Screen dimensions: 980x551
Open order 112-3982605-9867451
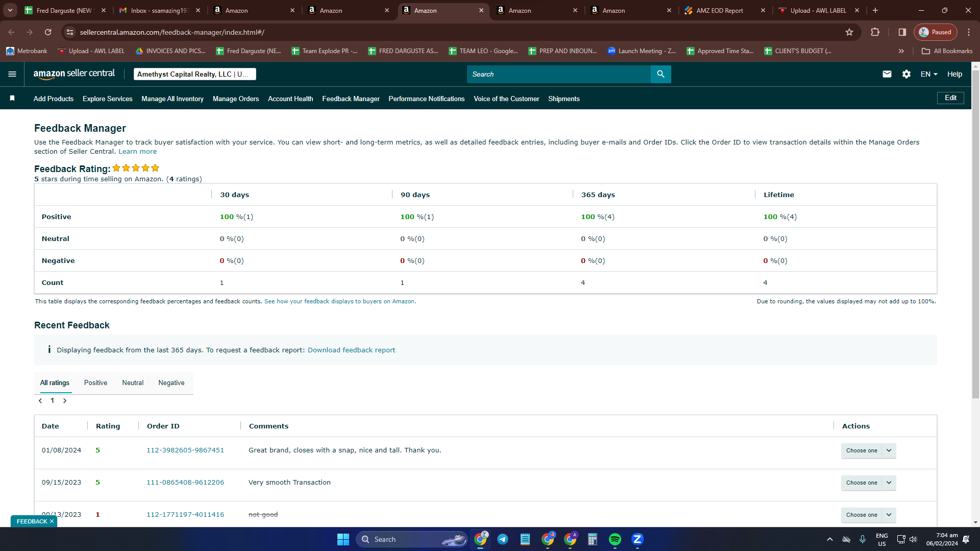(x=185, y=450)
